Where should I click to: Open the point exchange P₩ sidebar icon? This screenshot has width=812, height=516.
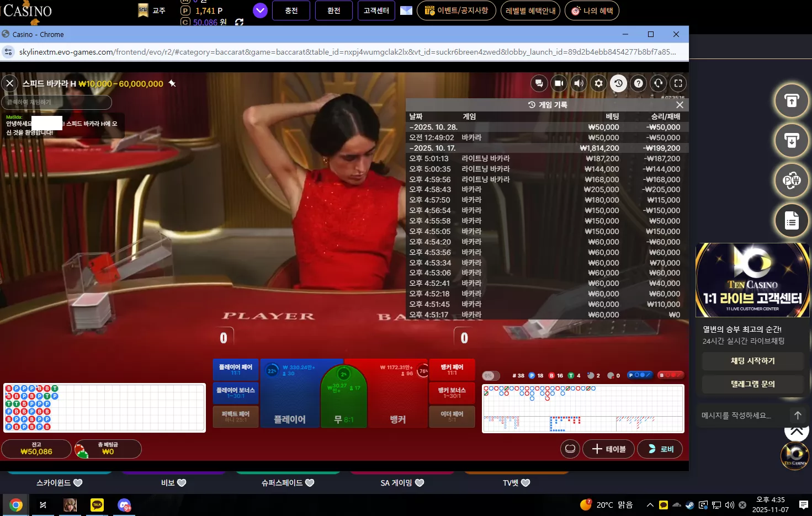point(792,180)
